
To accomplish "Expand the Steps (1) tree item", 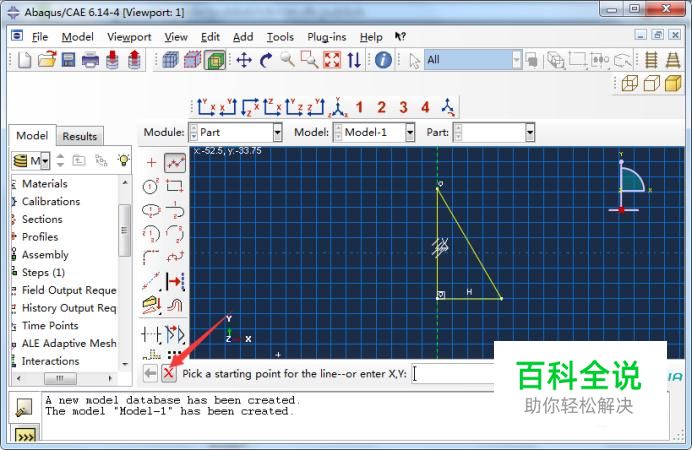I will click(43, 272).
